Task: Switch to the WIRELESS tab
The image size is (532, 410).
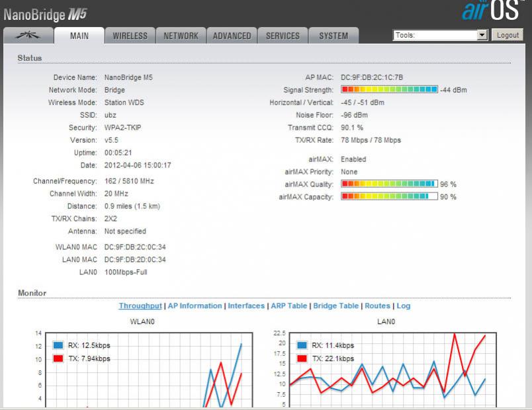Action: point(130,36)
